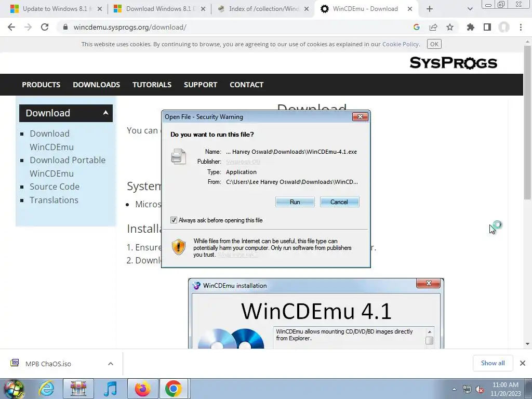Bookmark this page with the star icon
Viewport: 532px width, 399px height.
(450, 27)
